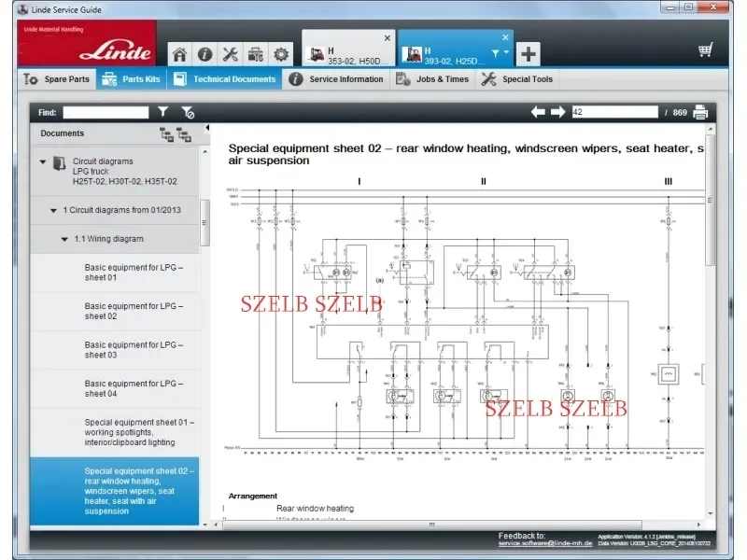The width and height of the screenshot is (747, 560).
Task: Select the Technical Documents tab
Action: [224, 79]
